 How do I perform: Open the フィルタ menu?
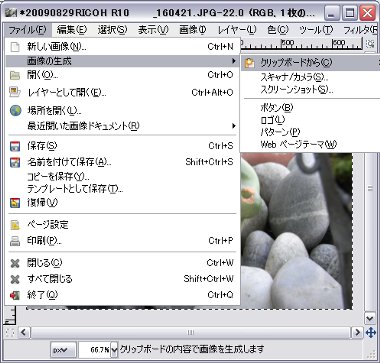tap(361, 30)
